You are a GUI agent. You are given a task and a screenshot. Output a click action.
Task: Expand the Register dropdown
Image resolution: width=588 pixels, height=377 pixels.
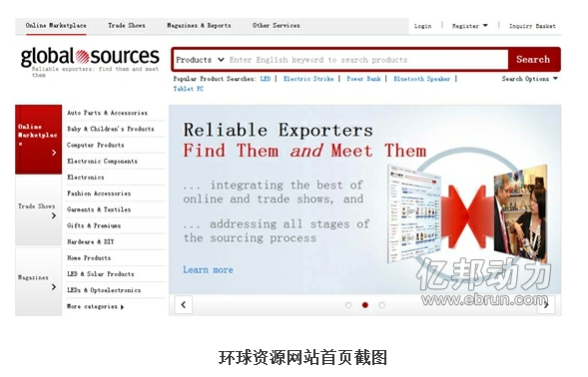coord(470,26)
